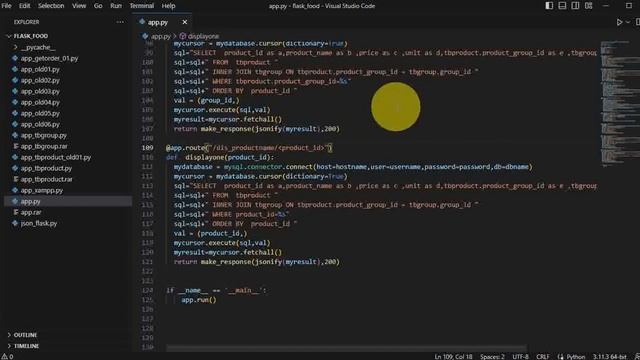The image size is (640, 360).
Task: Open the Help menu
Action: [168, 6]
